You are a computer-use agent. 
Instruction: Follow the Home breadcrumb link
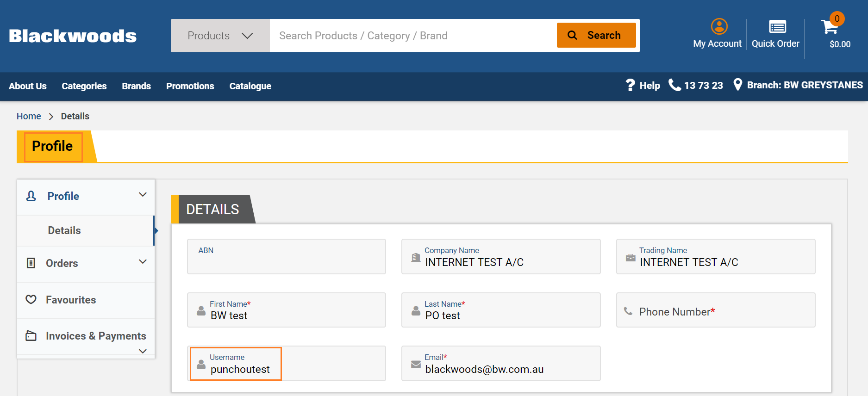(29, 116)
